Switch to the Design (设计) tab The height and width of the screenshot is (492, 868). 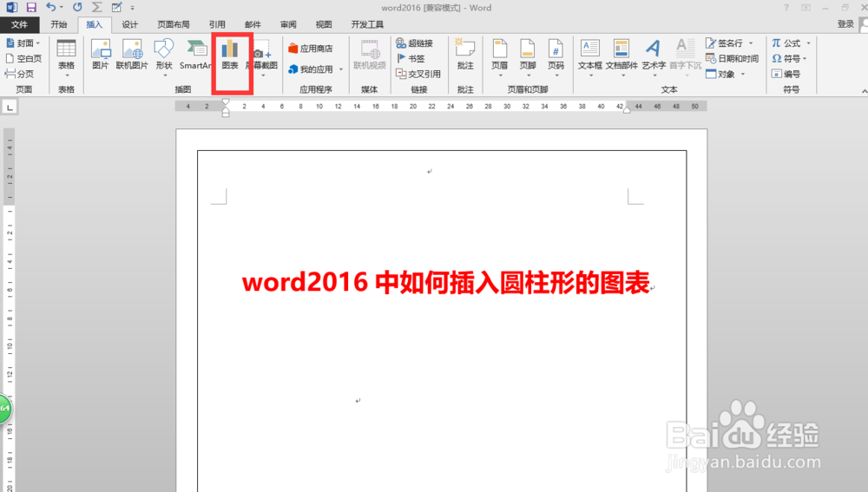point(130,24)
